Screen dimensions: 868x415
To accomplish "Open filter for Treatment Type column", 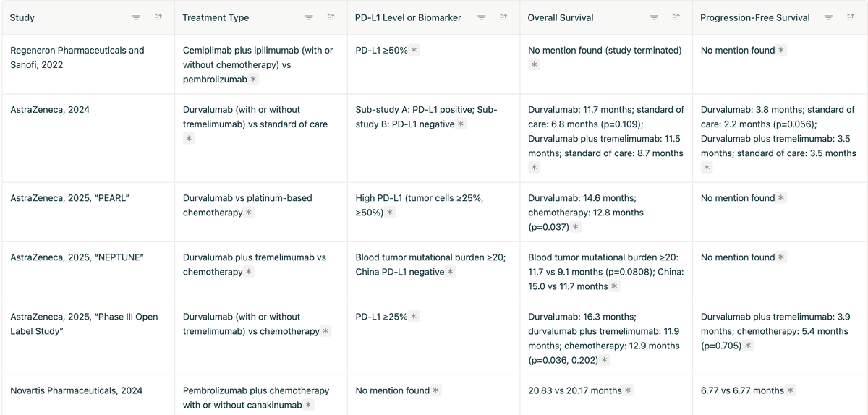I will [x=309, y=17].
